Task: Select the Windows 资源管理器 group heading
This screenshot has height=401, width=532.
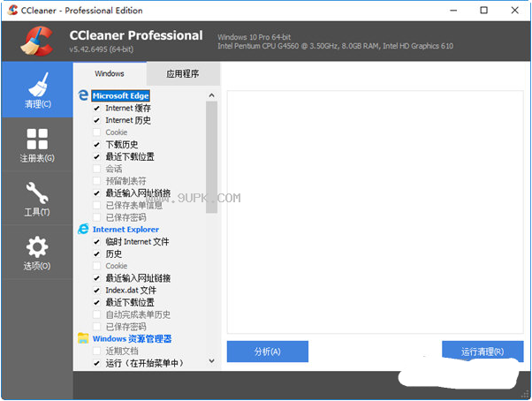Action: coord(132,338)
